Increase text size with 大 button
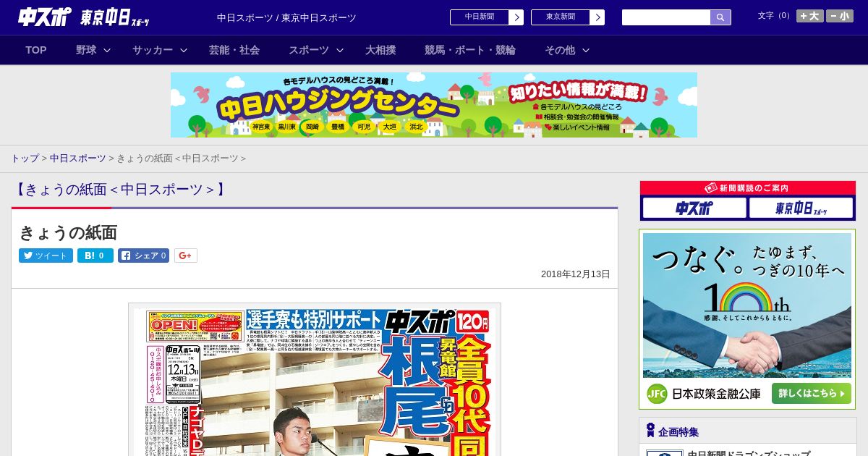Screen dimensions: 868x456 (810, 16)
